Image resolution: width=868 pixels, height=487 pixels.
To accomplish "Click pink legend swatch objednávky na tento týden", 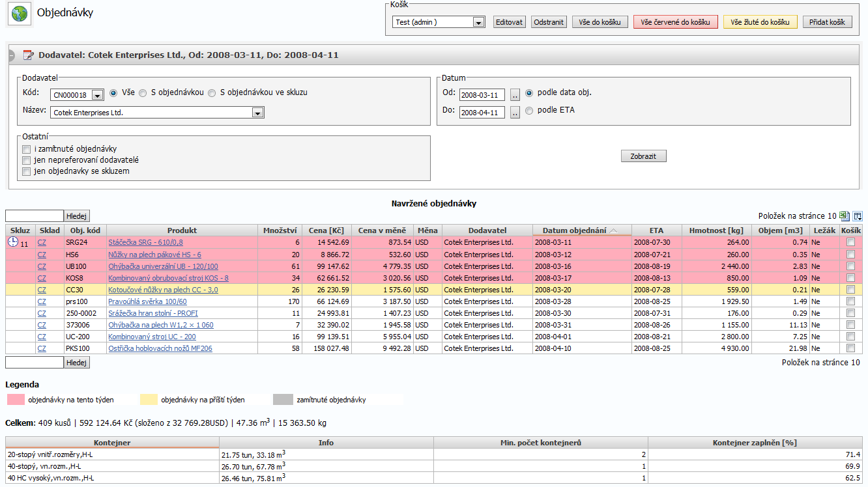I will click(x=15, y=399).
